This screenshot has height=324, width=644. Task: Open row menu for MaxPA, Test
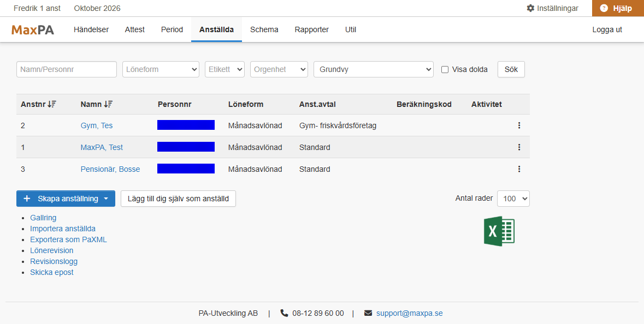(519, 147)
